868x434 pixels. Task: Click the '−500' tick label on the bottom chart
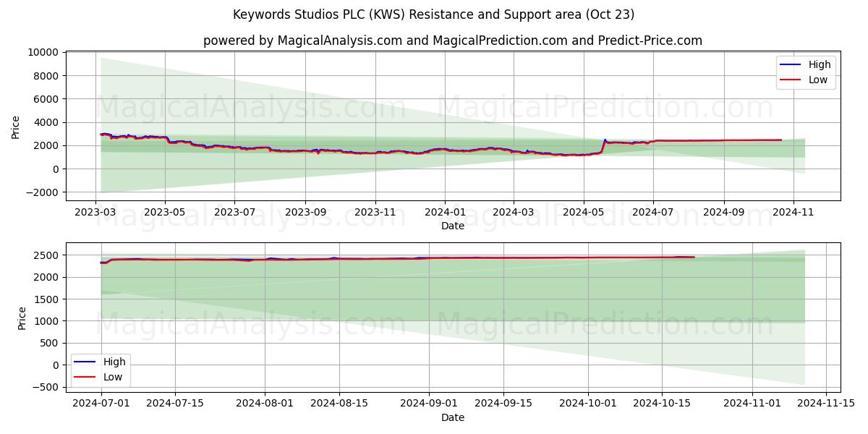click(x=46, y=387)
